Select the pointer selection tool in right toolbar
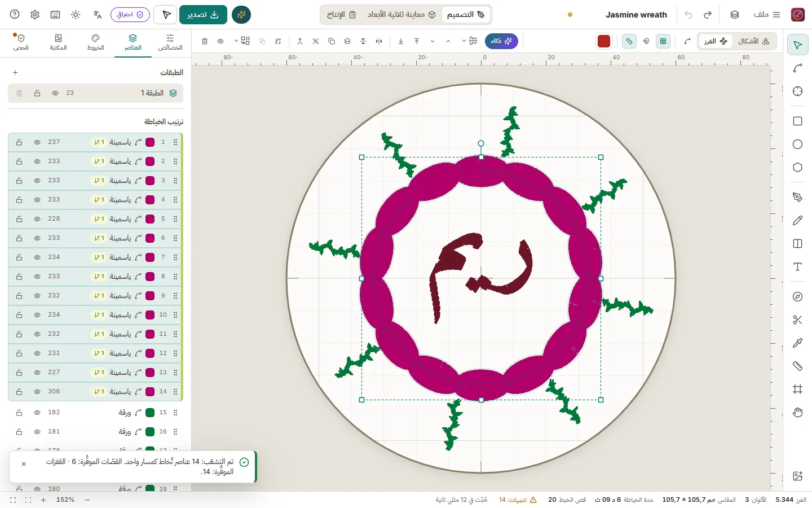 (797, 45)
